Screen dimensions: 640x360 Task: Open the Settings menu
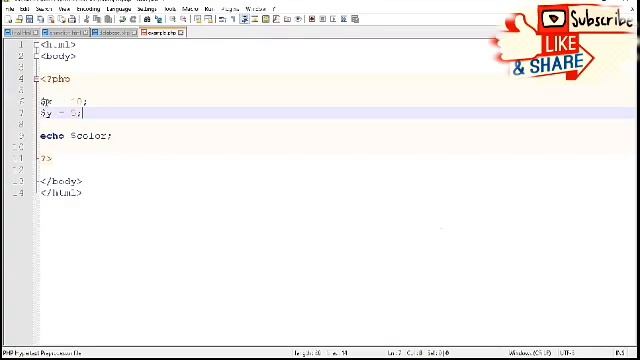click(147, 9)
